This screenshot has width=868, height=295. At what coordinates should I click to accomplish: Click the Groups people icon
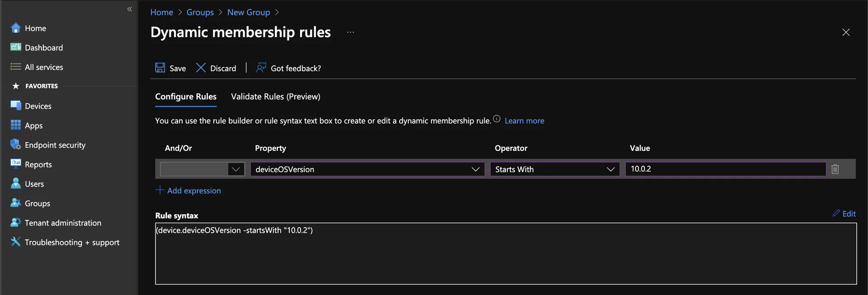16,203
